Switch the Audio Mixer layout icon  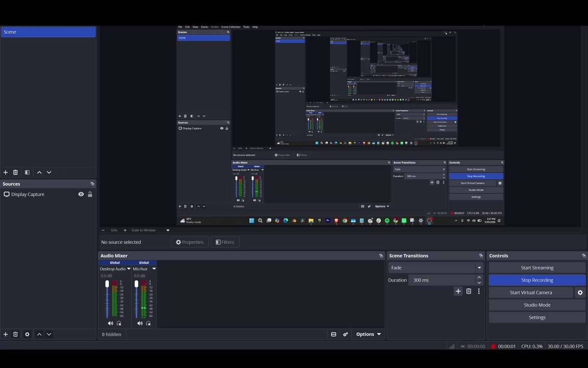tap(334, 334)
